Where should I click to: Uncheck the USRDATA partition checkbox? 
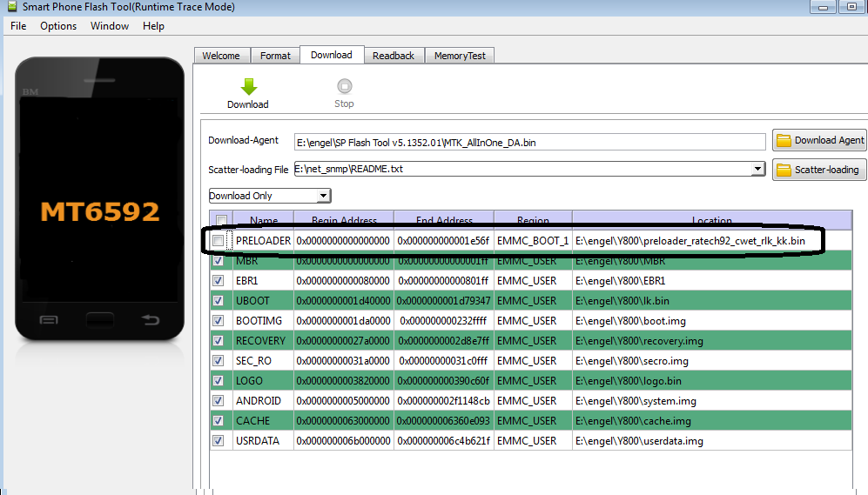click(218, 441)
